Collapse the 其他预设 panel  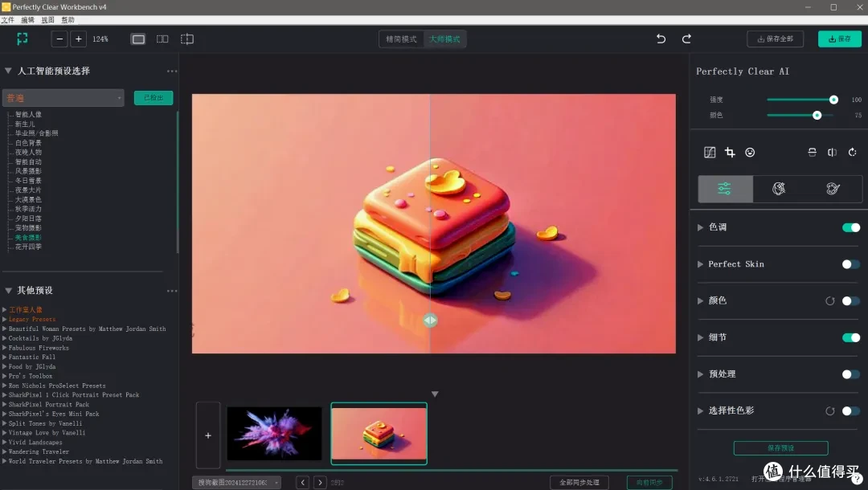click(x=8, y=290)
